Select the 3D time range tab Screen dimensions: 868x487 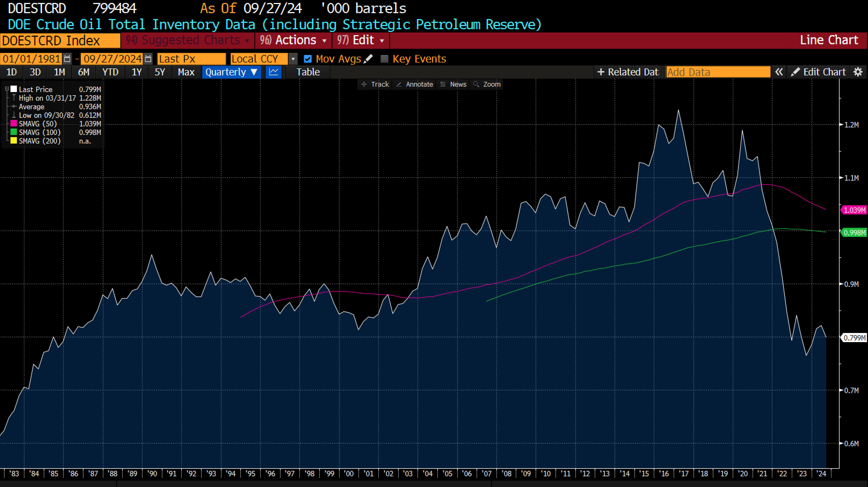(35, 72)
